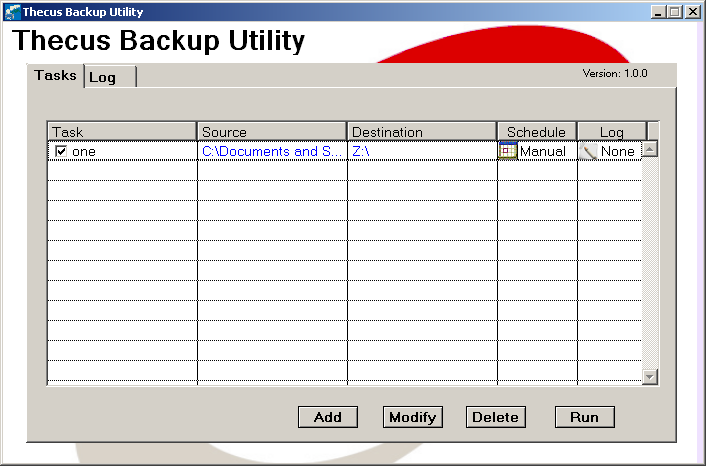Click the log pencil icon beside None
Image resolution: width=706 pixels, height=466 pixels.
(588, 151)
